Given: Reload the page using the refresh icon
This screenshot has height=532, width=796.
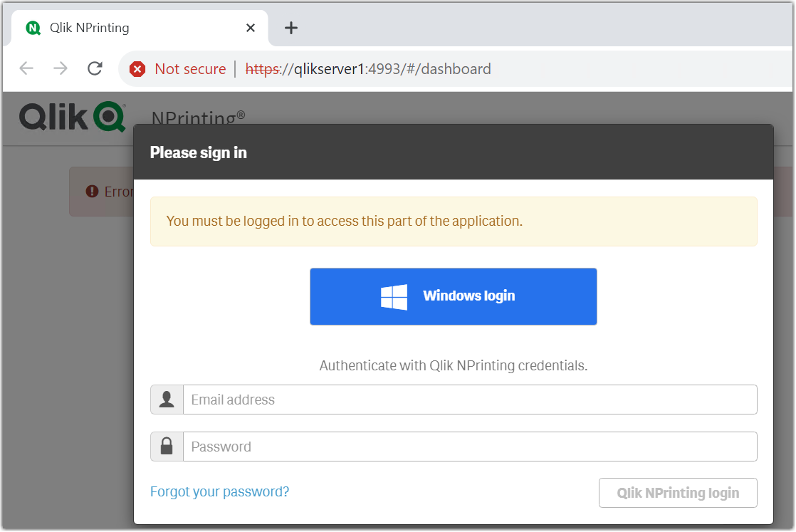Looking at the screenshot, I should (95, 68).
